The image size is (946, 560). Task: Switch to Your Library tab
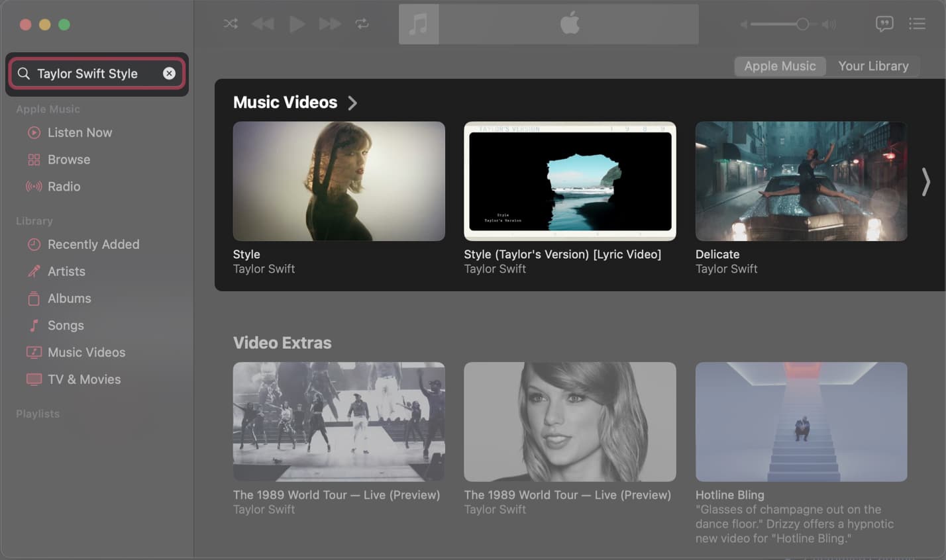(x=873, y=66)
